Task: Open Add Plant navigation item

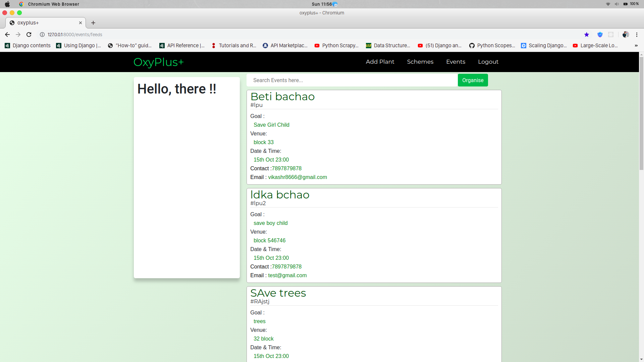Action: tap(380, 62)
